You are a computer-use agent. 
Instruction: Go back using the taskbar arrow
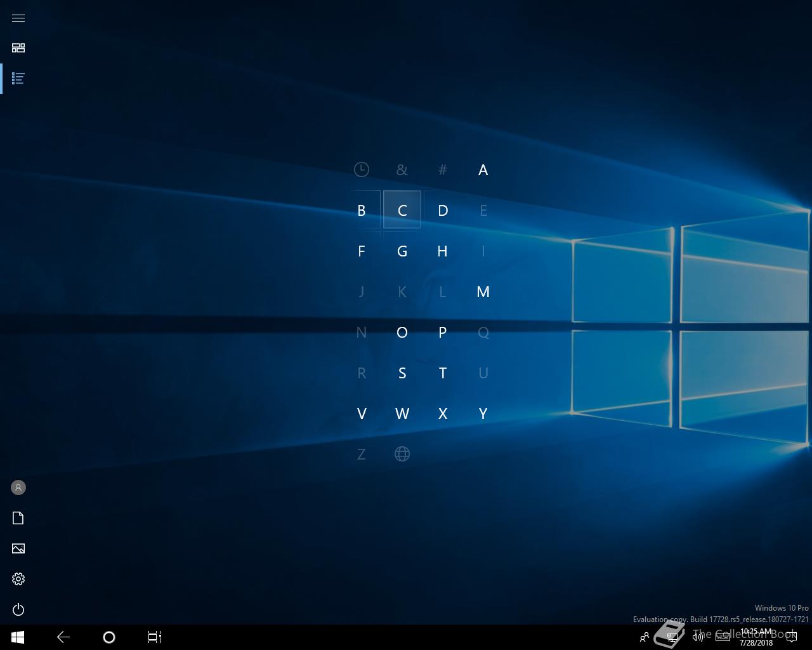point(63,637)
